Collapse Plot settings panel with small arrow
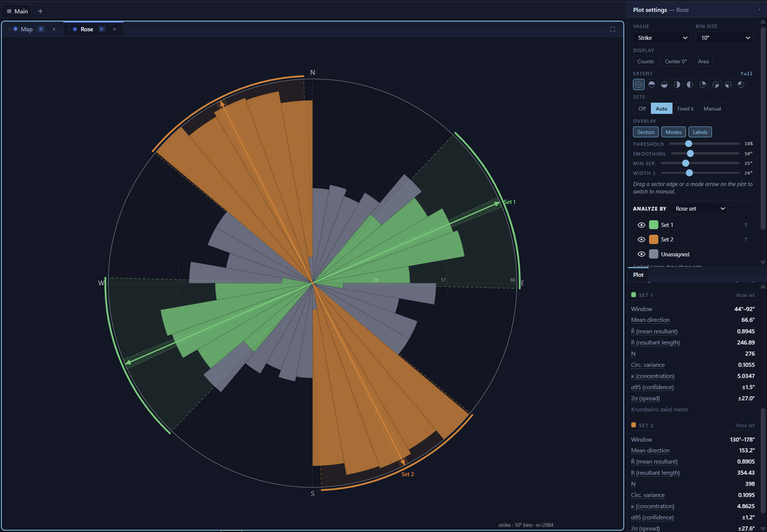The width and height of the screenshot is (767, 532). tap(759, 10)
